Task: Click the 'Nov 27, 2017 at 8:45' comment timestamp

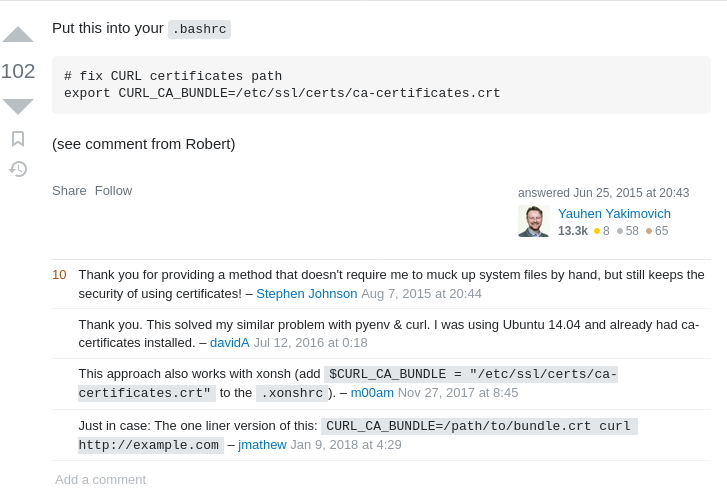Action: pos(458,393)
